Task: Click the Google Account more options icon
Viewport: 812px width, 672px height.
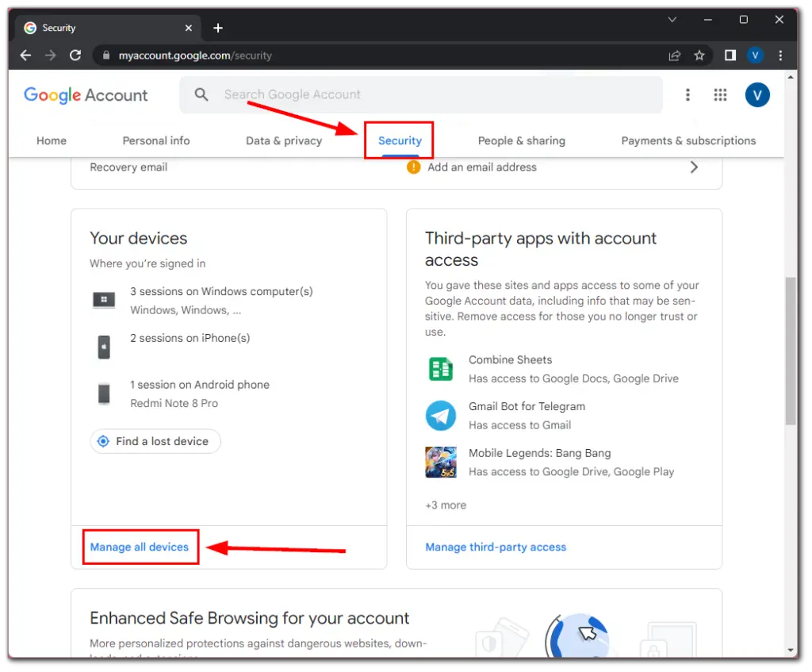Action: pos(688,94)
